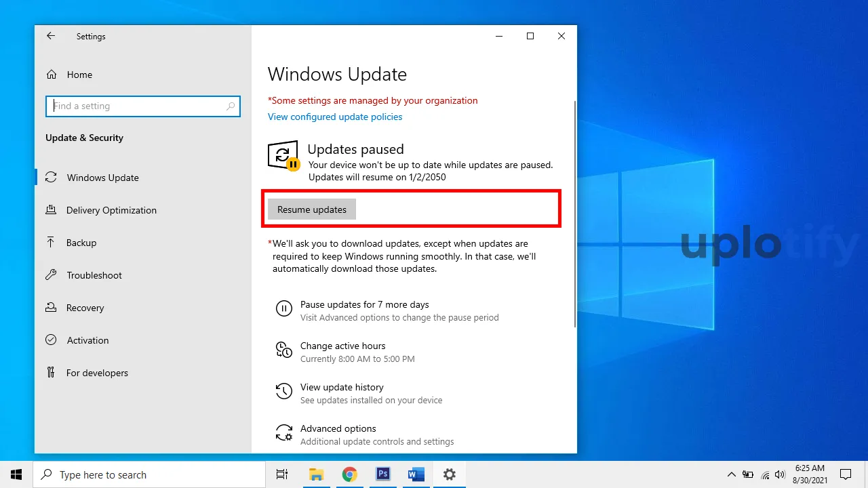Click the Windows Update page heading
Image resolution: width=868 pixels, height=488 pixels.
point(337,75)
